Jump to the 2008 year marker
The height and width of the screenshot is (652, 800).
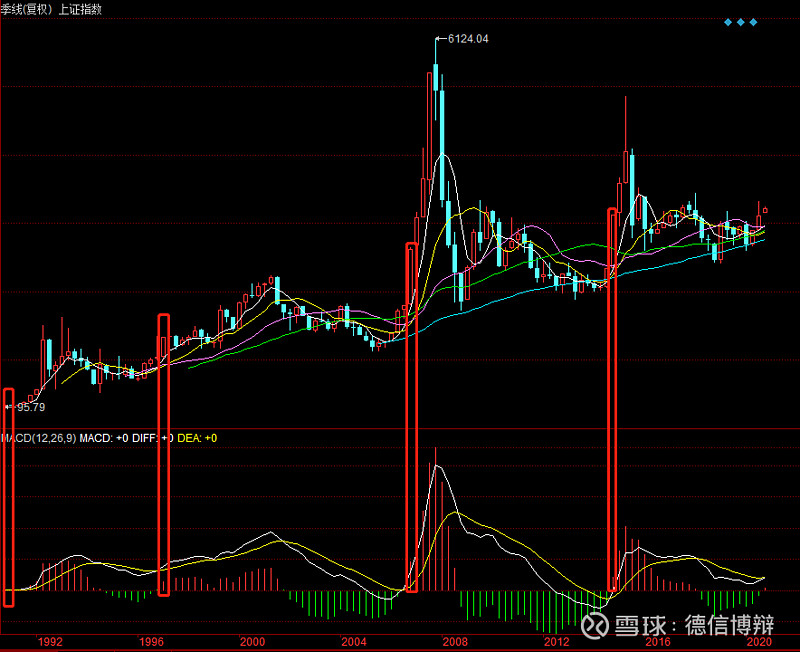click(455, 641)
